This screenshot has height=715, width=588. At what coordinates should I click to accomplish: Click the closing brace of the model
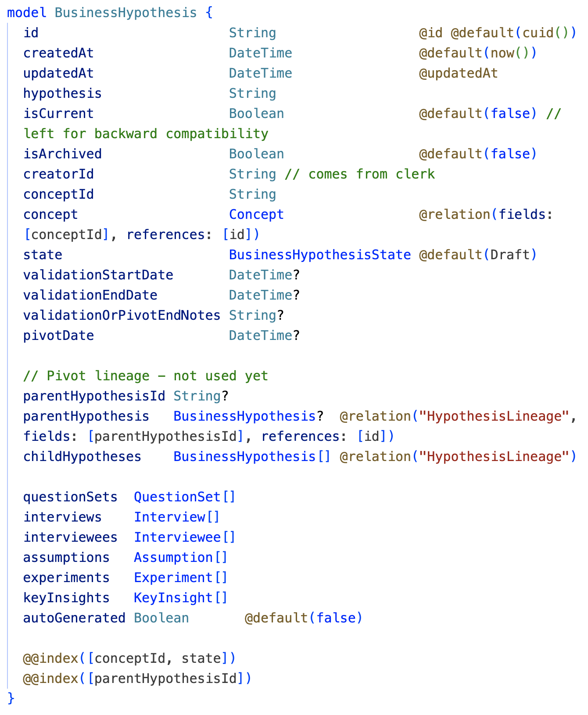11,698
